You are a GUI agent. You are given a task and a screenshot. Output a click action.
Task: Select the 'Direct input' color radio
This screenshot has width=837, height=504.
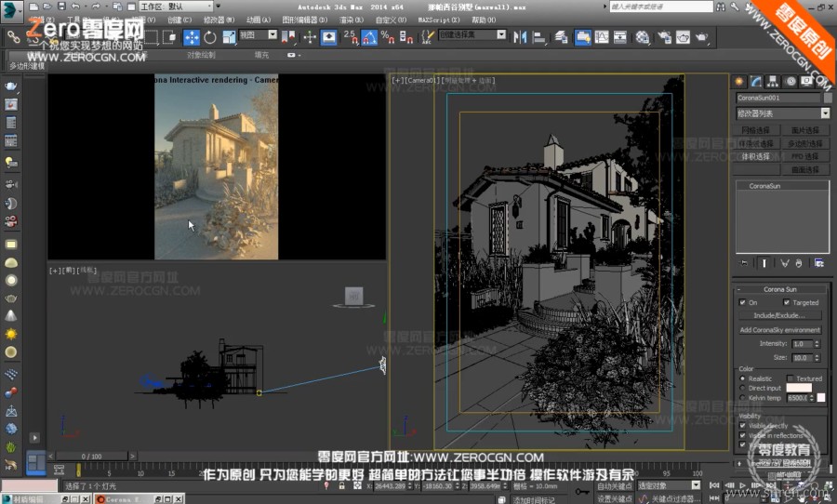point(742,388)
